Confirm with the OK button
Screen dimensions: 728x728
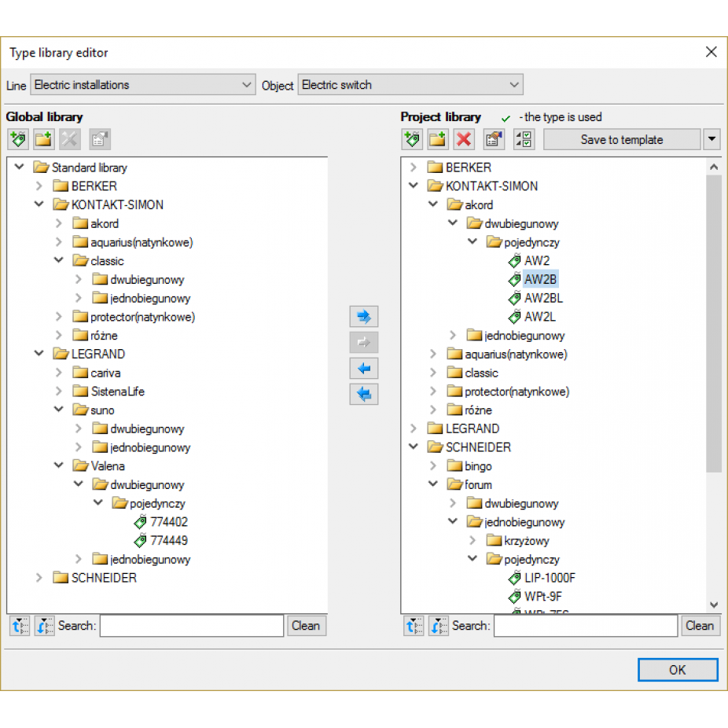click(x=678, y=670)
